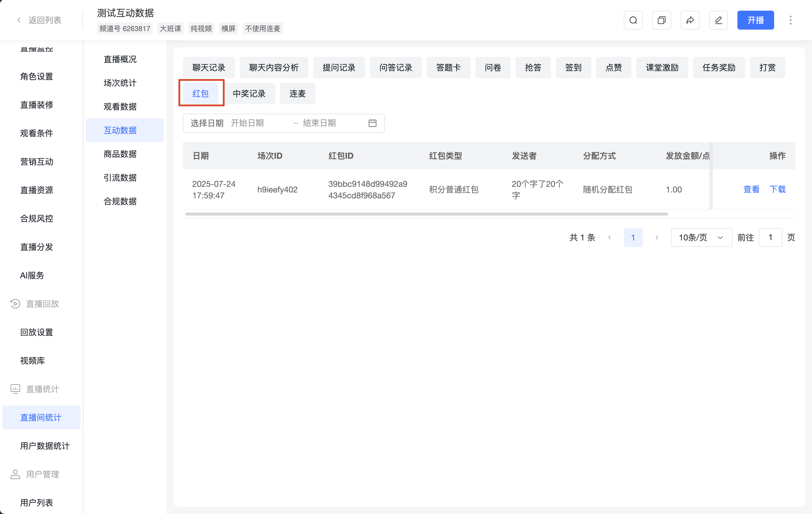
Task: Open the three-dot more options menu
Action: pyautogui.click(x=790, y=20)
